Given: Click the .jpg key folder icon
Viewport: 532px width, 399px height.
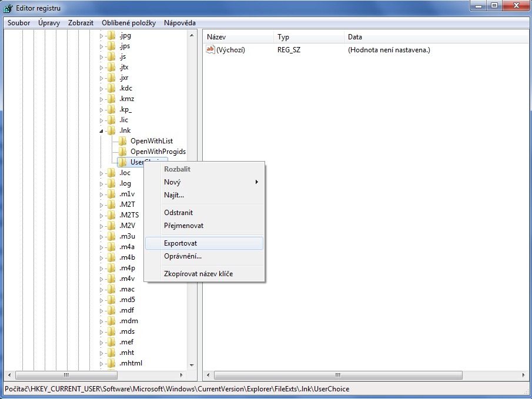Looking at the screenshot, I should pyautogui.click(x=111, y=35).
